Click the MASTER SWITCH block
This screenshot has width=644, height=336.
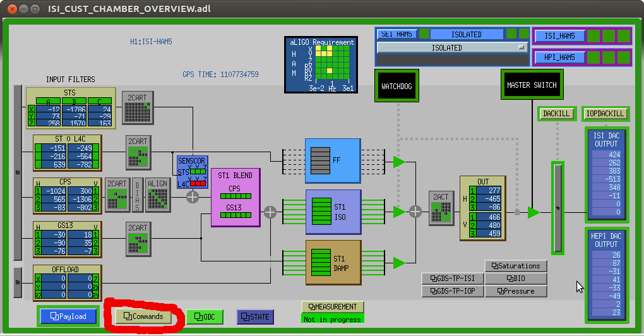(x=532, y=85)
